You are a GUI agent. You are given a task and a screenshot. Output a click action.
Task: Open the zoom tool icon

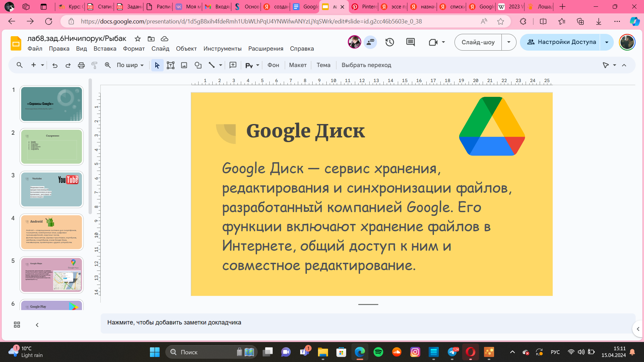click(108, 65)
